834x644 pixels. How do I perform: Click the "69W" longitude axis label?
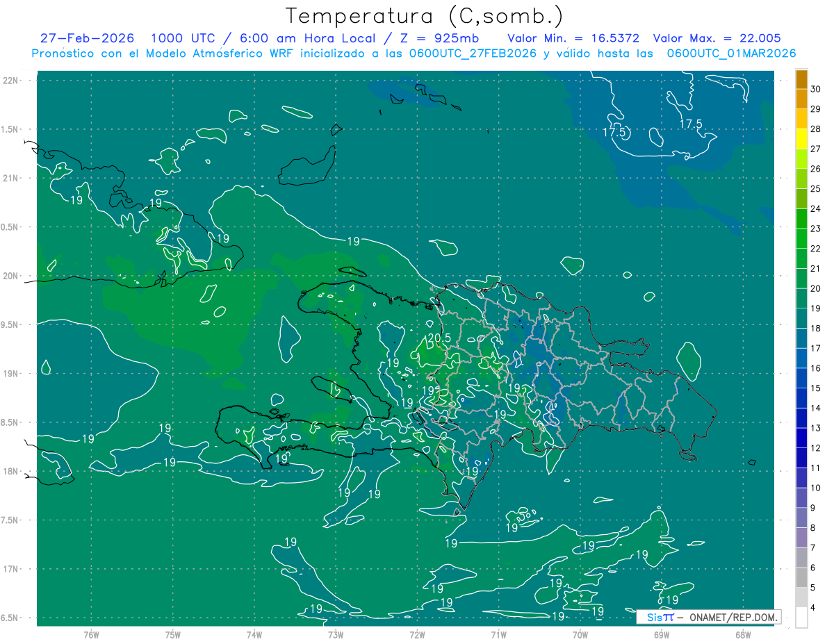(x=662, y=634)
